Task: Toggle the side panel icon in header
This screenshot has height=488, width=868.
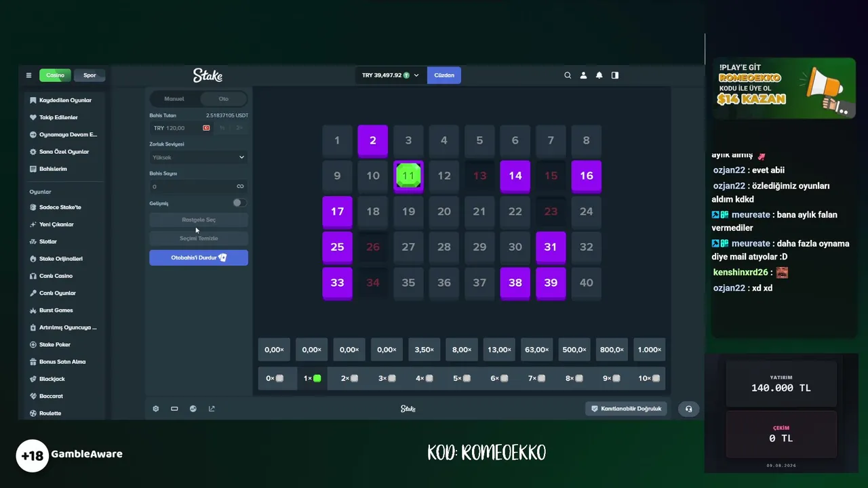Action: pos(615,75)
